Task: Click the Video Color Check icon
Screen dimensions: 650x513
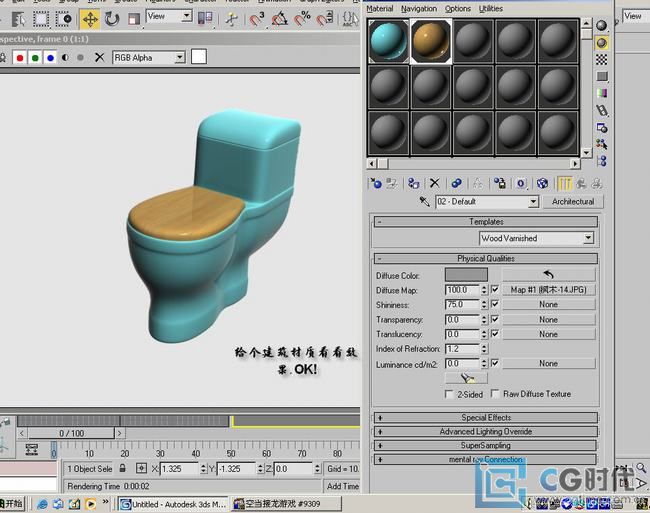Action: click(602, 93)
